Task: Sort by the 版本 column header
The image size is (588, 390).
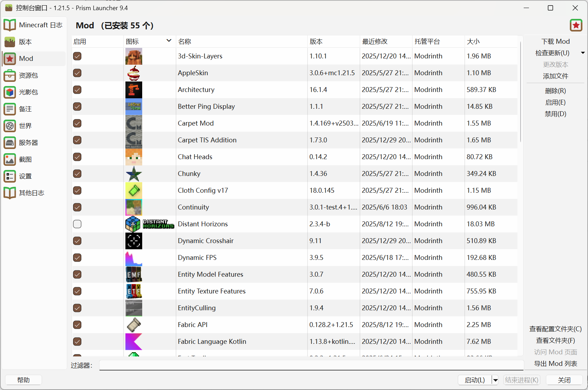Action: (x=334, y=42)
